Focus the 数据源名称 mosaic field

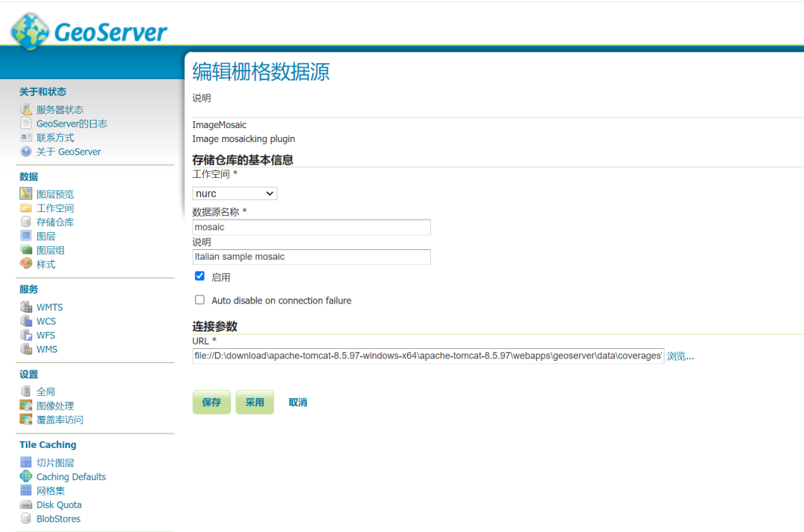(x=312, y=227)
